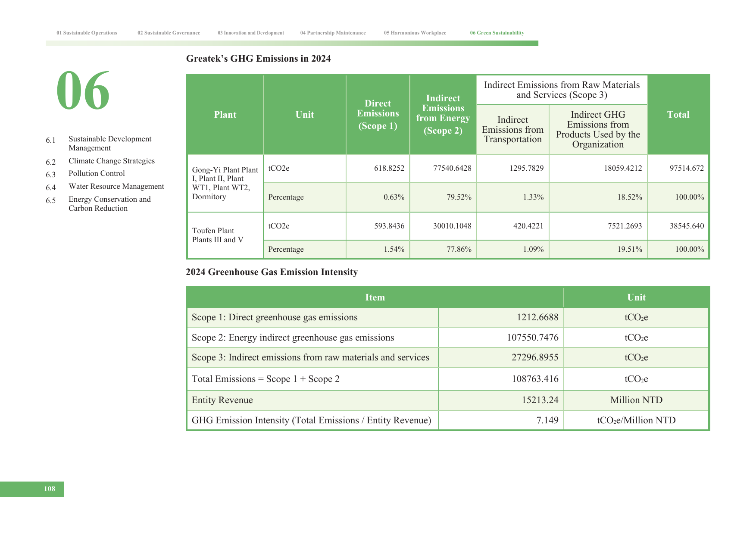Click the heading Greatek's GHG Emissions in 2024
This screenshot has width=756, height=535.
(x=259, y=59)
